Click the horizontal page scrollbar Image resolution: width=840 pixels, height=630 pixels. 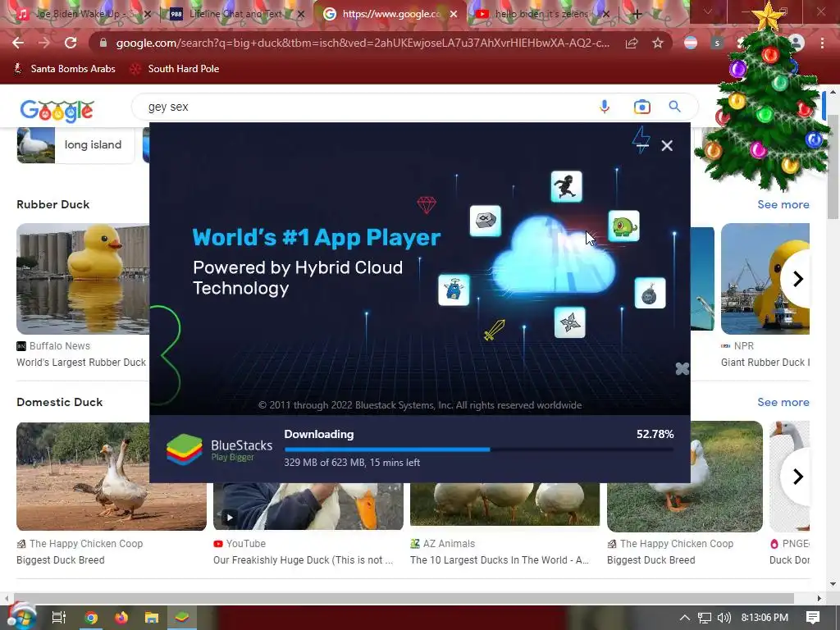click(404, 598)
